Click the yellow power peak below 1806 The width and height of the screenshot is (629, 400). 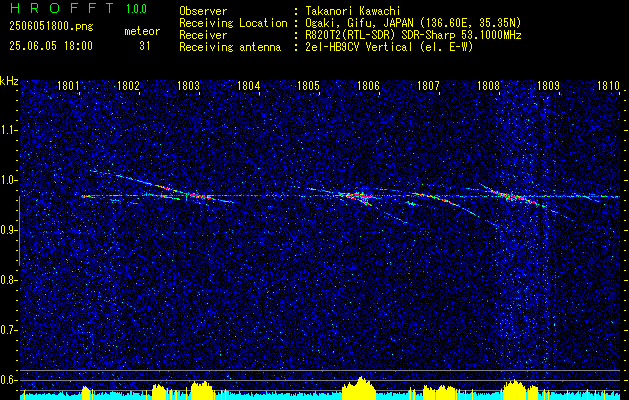click(x=359, y=388)
